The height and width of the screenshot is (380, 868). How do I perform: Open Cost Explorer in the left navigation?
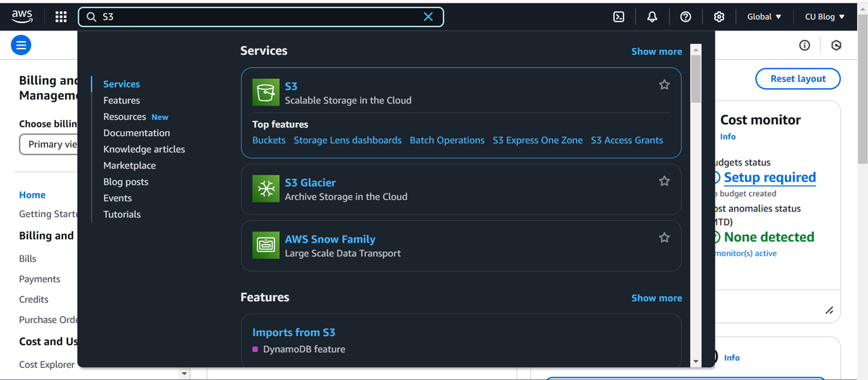coord(47,365)
